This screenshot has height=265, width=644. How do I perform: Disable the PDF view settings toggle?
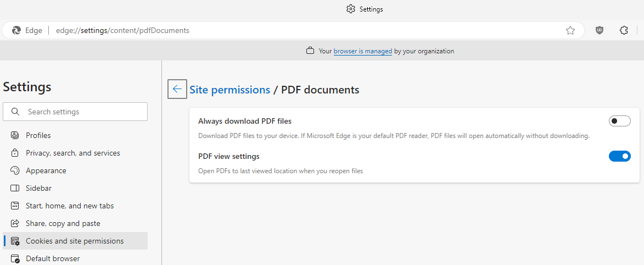619,156
